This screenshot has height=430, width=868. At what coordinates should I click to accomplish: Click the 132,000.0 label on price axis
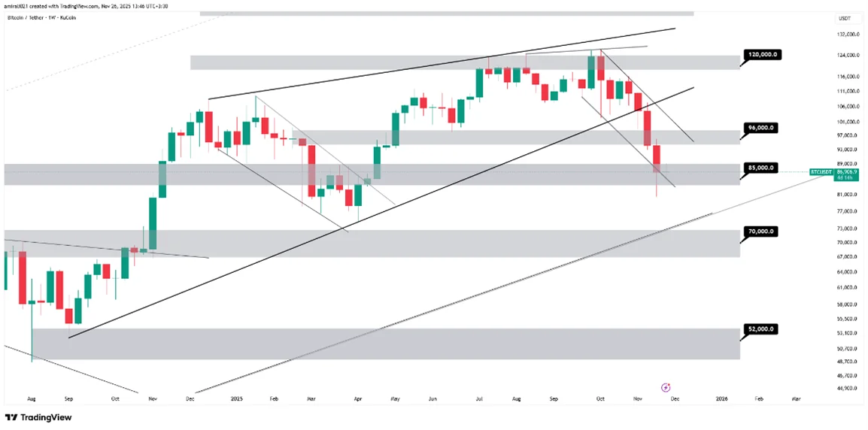(x=848, y=35)
